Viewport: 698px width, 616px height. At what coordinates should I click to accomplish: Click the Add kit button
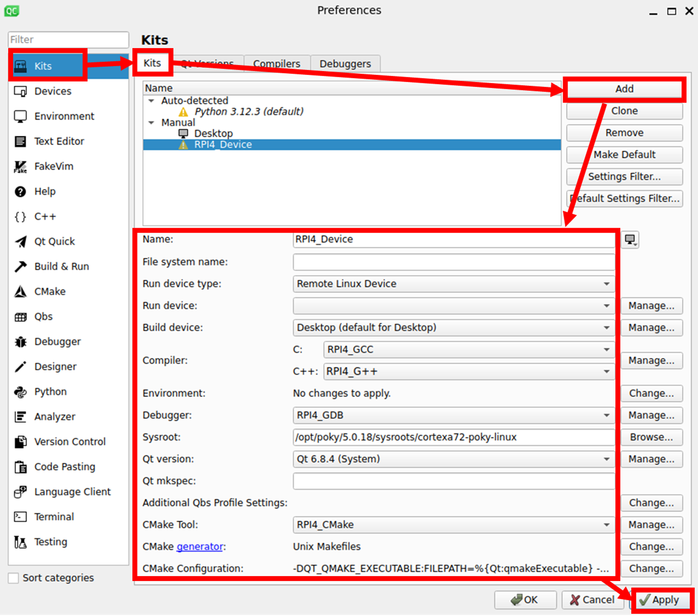625,89
